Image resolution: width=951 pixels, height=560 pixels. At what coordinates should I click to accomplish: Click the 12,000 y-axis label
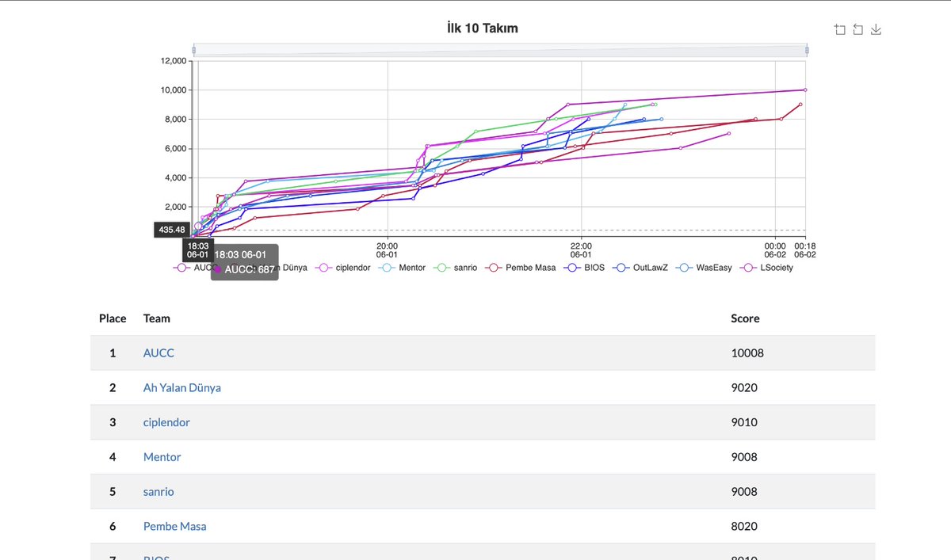(173, 61)
